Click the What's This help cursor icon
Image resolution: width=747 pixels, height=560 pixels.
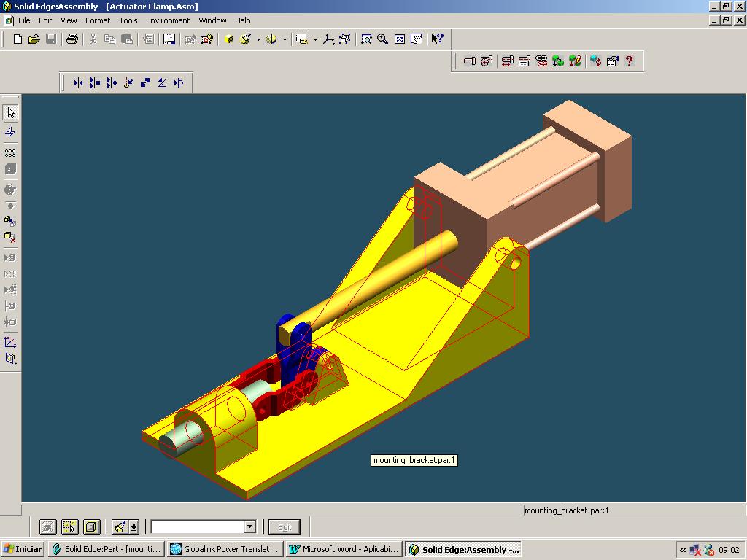[438, 39]
